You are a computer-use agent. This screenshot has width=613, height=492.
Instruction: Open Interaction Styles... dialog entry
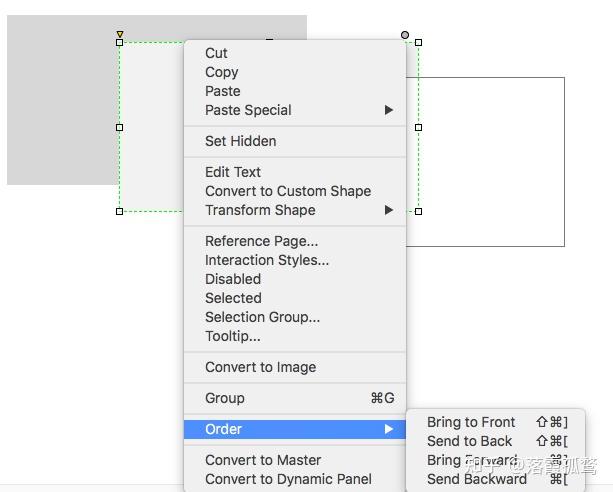coord(266,260)
